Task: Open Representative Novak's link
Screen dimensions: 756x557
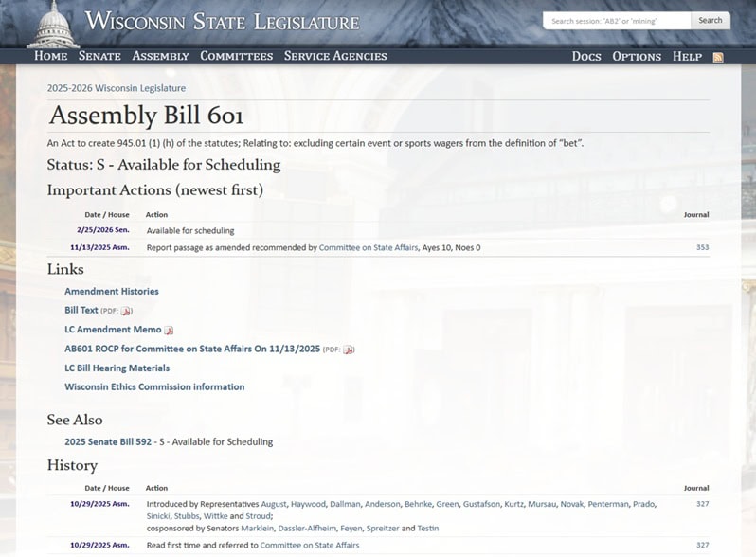Action: click(x=572, y=504)
